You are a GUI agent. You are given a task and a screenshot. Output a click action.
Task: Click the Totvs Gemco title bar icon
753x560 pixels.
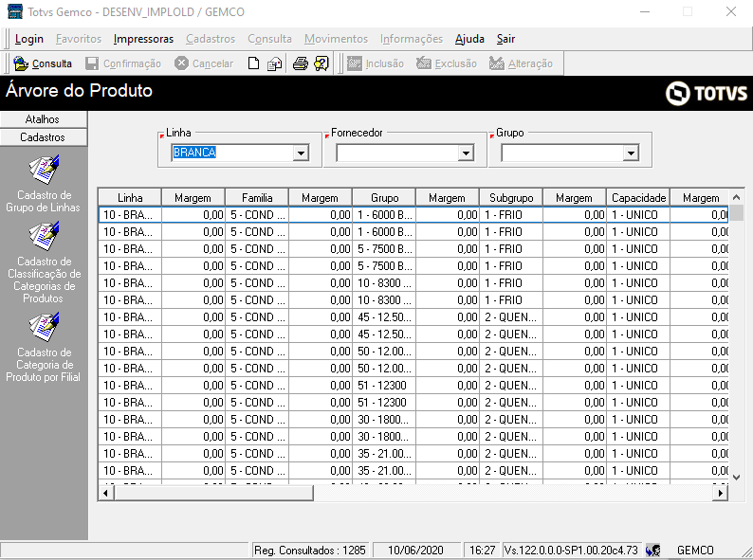pyautogui.click(x=15, y=11)
